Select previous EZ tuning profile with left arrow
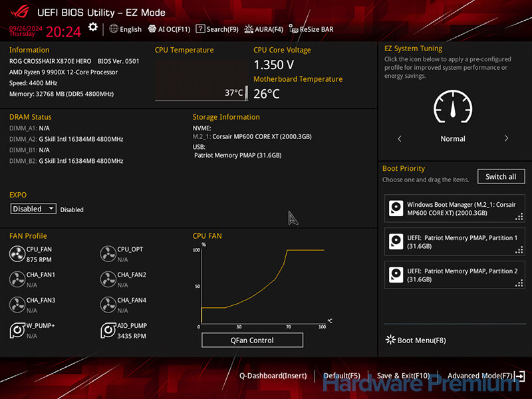 [400, 138]
